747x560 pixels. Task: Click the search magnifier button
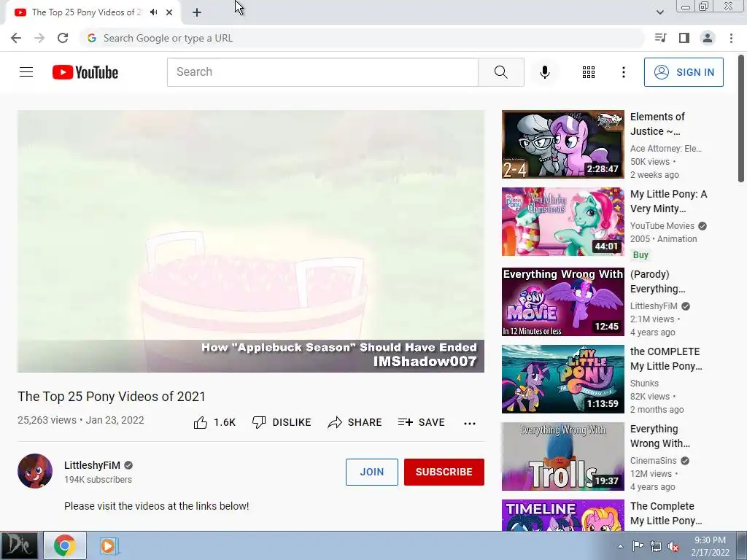(501, 72)
